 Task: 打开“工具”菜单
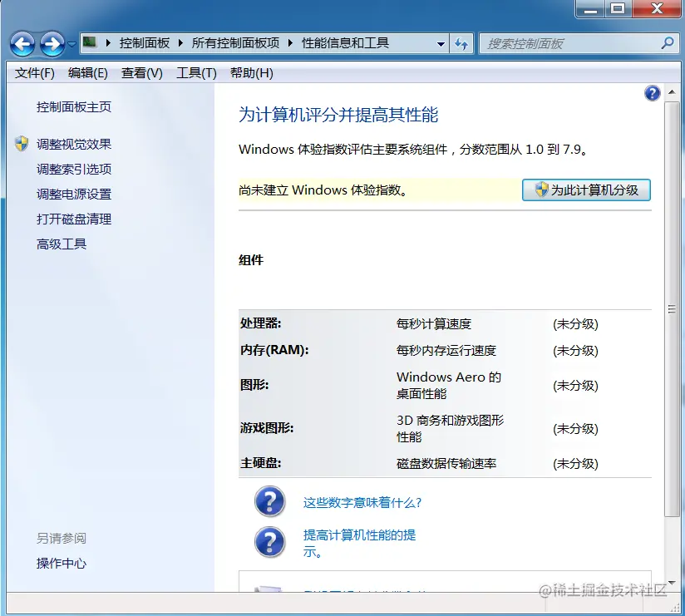click(x=196, y=72)
